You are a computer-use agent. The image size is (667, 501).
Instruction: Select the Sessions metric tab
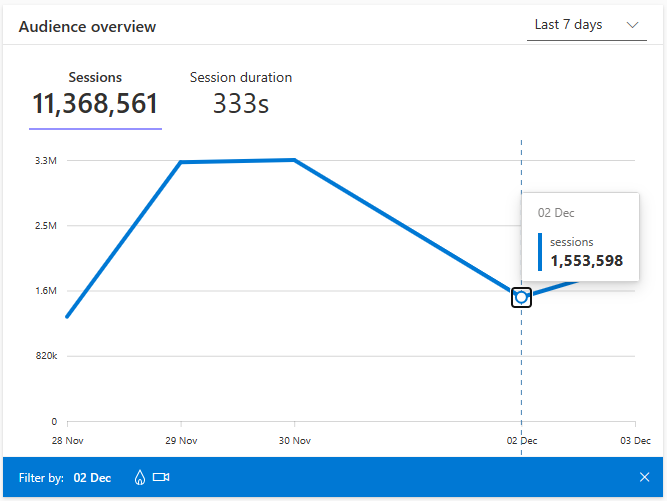95,77
